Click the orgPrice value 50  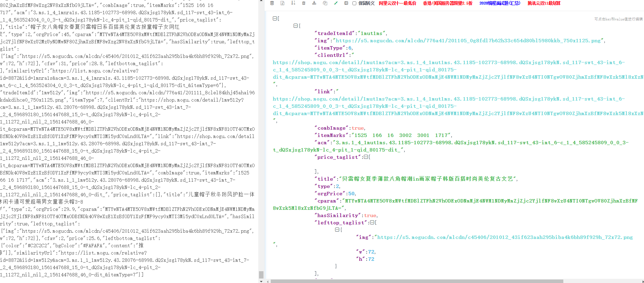coord(351,194)
